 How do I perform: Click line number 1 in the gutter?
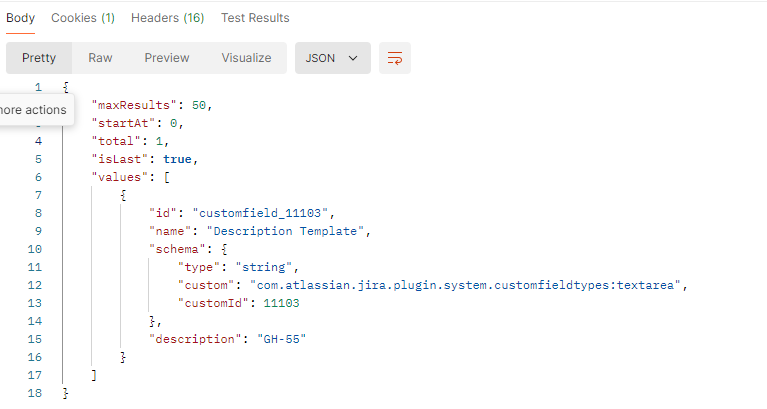tap(38, 88)
